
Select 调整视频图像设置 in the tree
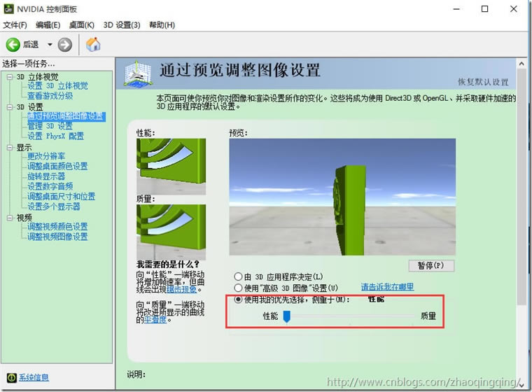57,237
